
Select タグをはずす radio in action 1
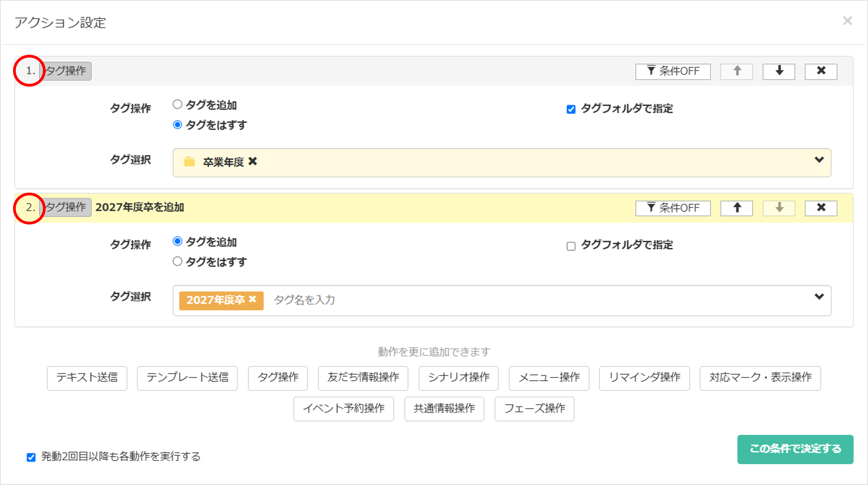[178, 125]
